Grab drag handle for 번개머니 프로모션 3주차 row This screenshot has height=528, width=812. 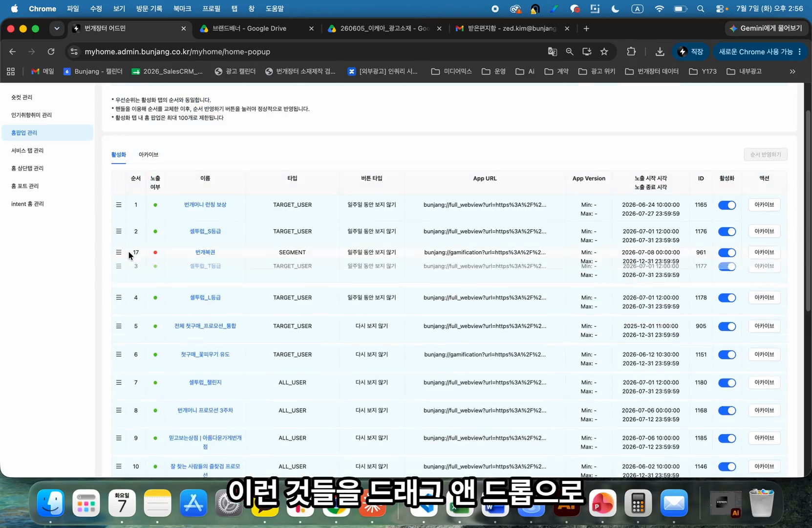point(119,410)
